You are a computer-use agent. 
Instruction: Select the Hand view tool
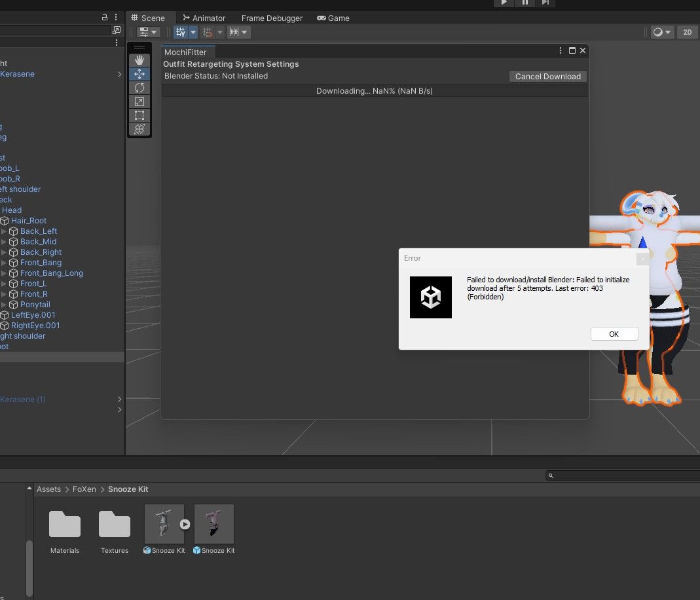[x=139, y=60]
